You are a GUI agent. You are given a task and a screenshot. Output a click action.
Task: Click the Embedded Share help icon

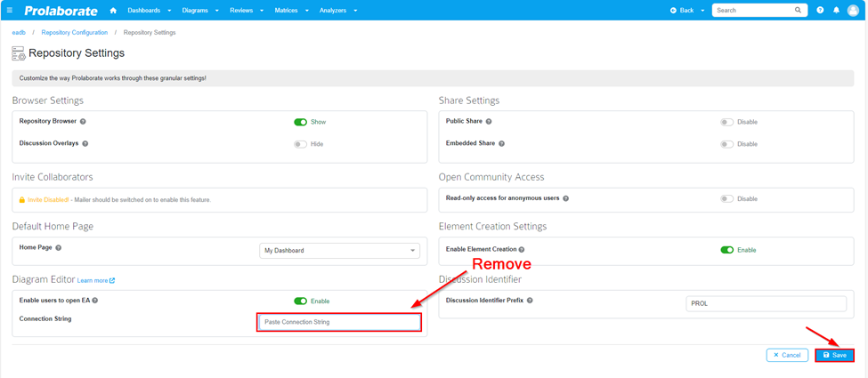(x=501, y=143)
